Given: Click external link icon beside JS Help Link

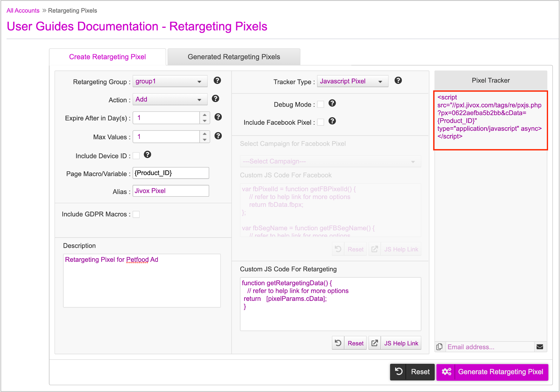Looking at the screenshot, I should 375,343.
